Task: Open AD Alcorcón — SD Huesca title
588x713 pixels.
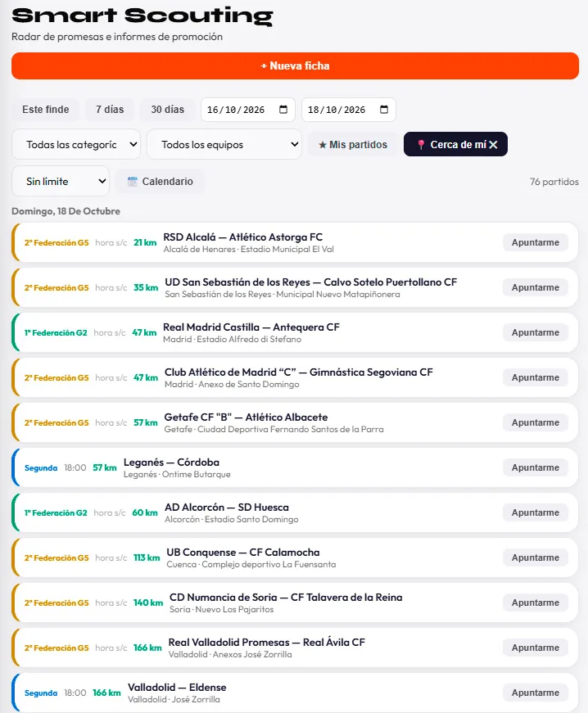Action: pyautogui.click(x=227, y=507)
